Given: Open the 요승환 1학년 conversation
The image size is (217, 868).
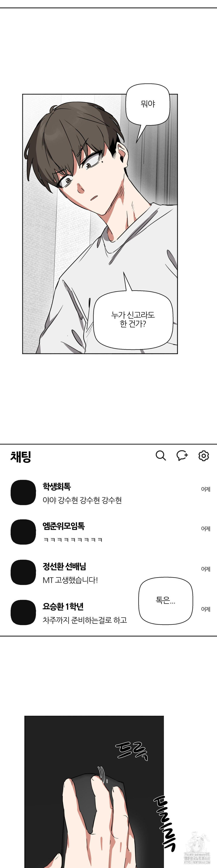Looking at the screenshot, I should (x=108, y=612).
